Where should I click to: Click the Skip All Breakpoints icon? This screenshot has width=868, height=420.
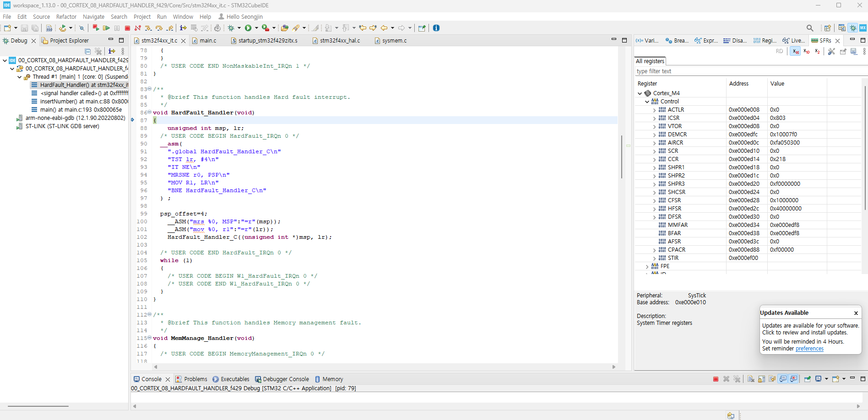[x=81, y=28]
